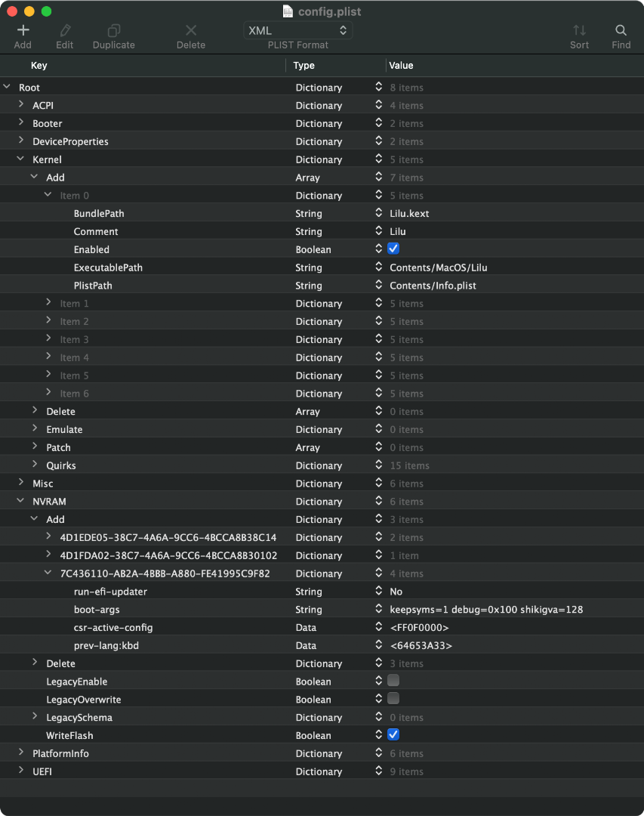644x816 pixels.
Task: Click the Edit pencil icon
Action: tap(65, 31)
